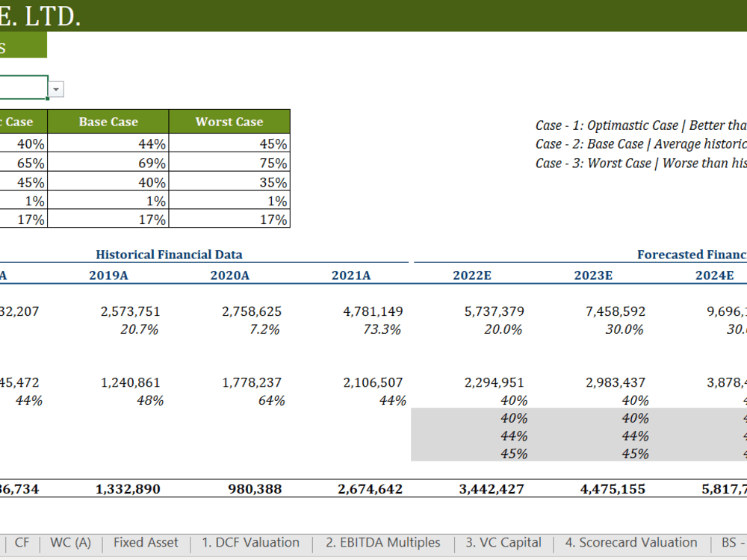This screenshot has width=747, height=560.
Task: Select the 2,573,751 revenue cell
Action: pos(130,311)
